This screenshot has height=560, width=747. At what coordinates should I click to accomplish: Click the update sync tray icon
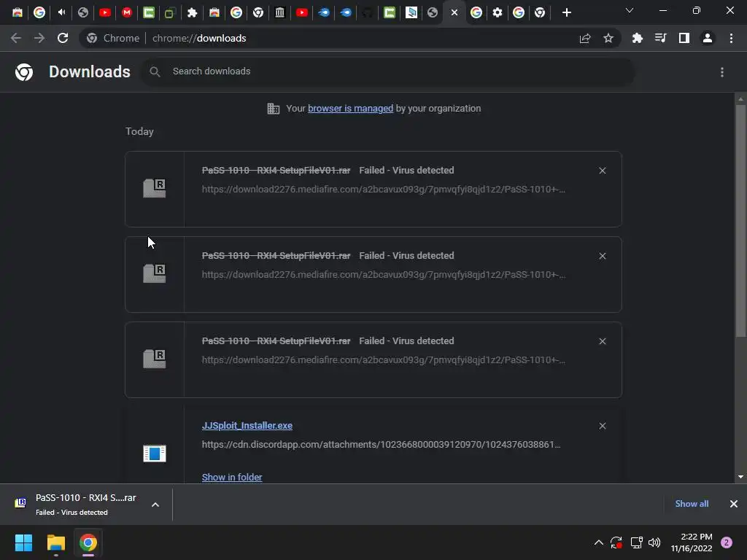[616, 542]
